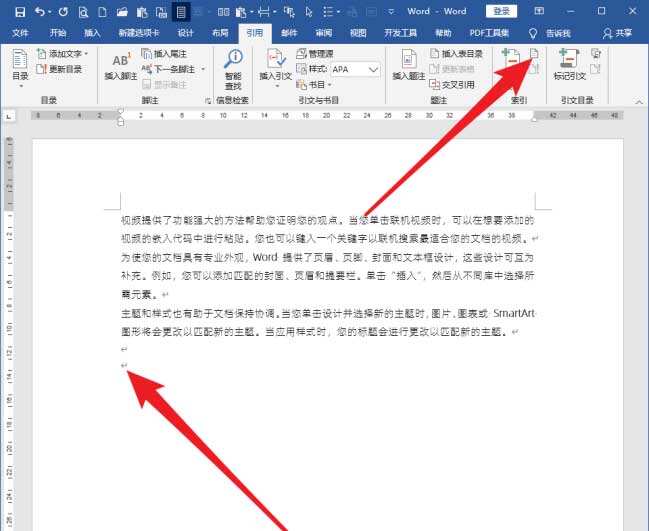Open the 文件 menu

pyautogui.click(x=20, y=33)
